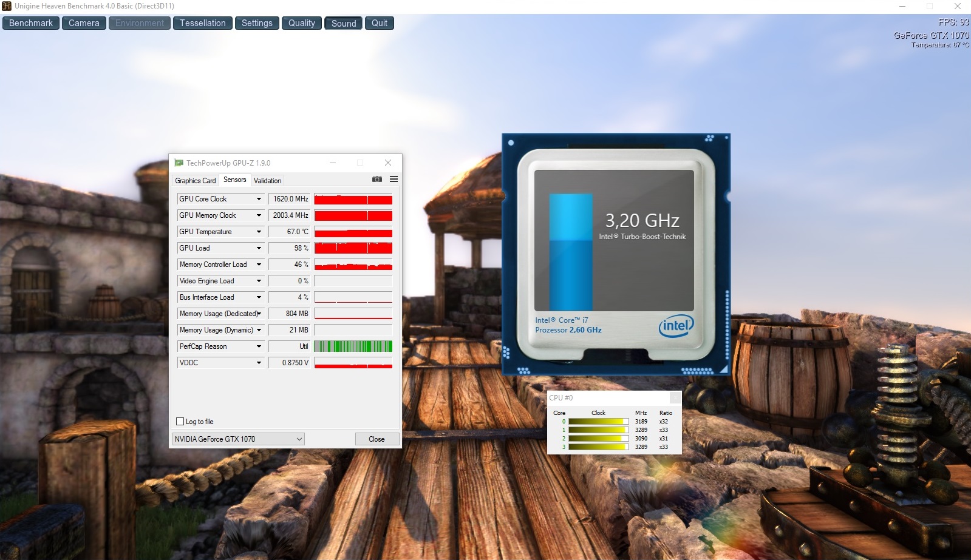971x560 pixels.
Task: Click the 21 MB dynamic memory value
Action: click(x=290, y=330)
